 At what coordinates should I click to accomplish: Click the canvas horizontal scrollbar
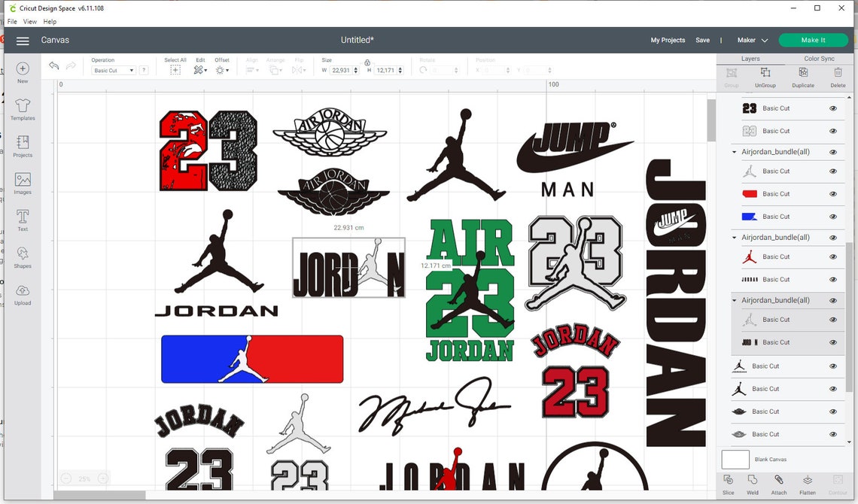99,495
